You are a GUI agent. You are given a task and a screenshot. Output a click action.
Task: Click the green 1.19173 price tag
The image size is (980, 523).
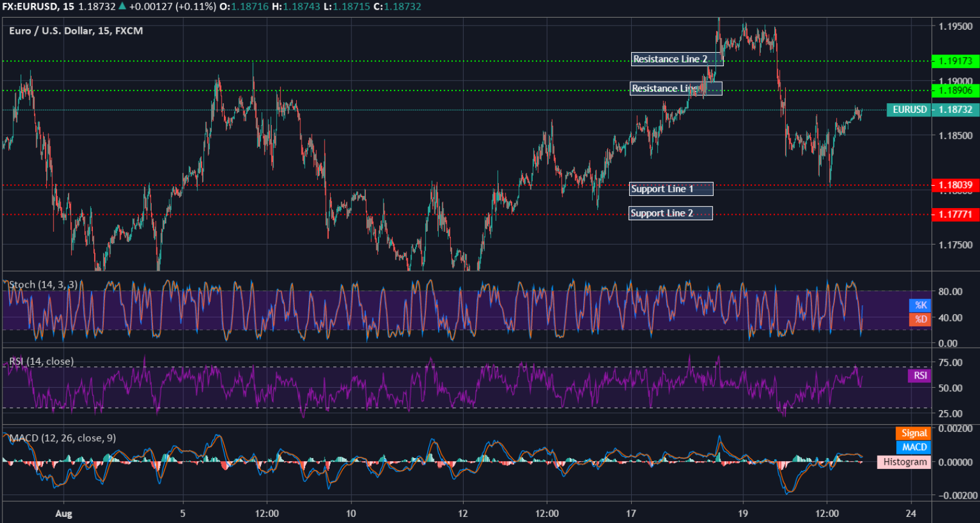coord(955,61)
